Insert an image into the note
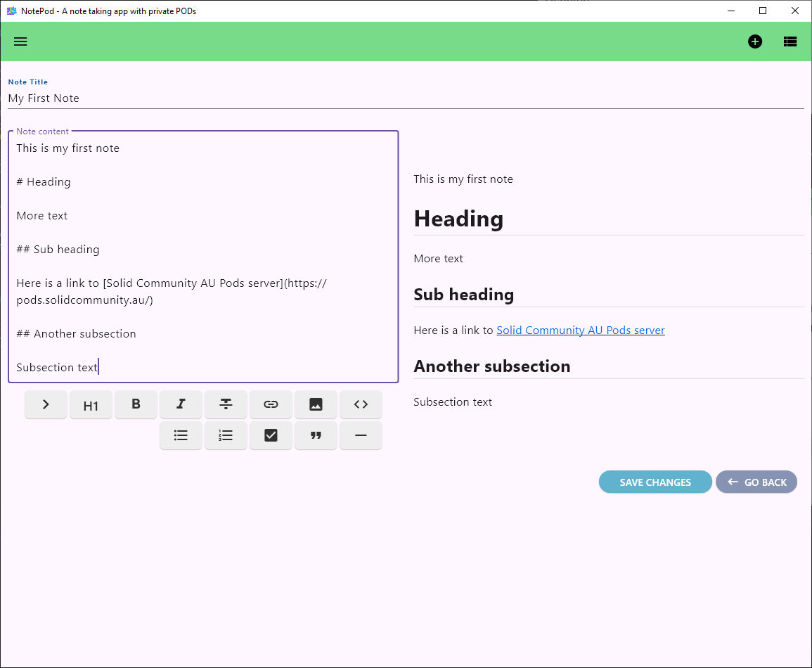 coord(316,404)
